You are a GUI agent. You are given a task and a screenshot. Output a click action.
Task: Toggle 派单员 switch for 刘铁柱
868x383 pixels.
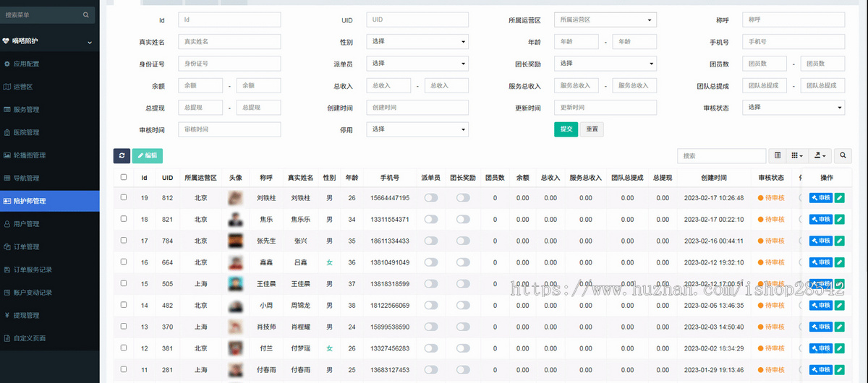tap(431, 197)
